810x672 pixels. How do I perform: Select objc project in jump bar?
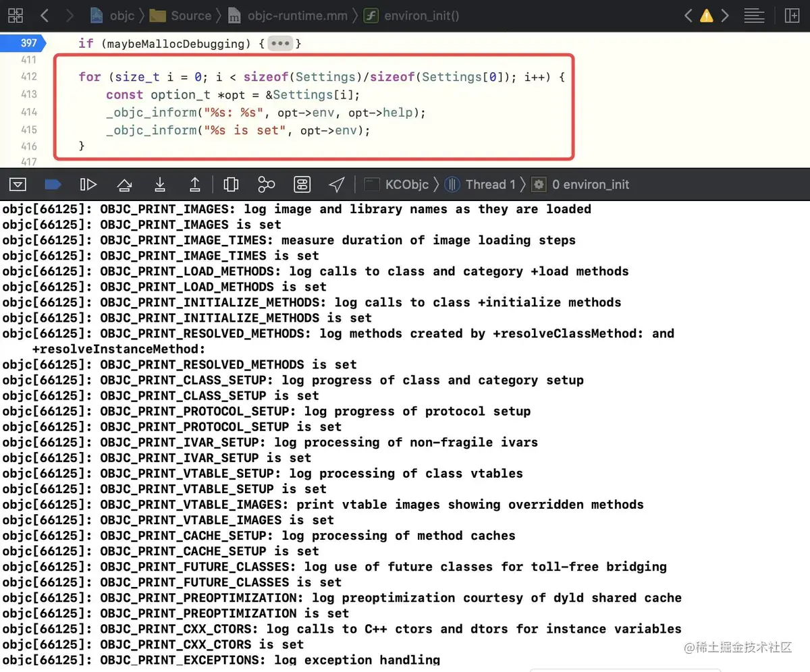click(x=112, y=15)
